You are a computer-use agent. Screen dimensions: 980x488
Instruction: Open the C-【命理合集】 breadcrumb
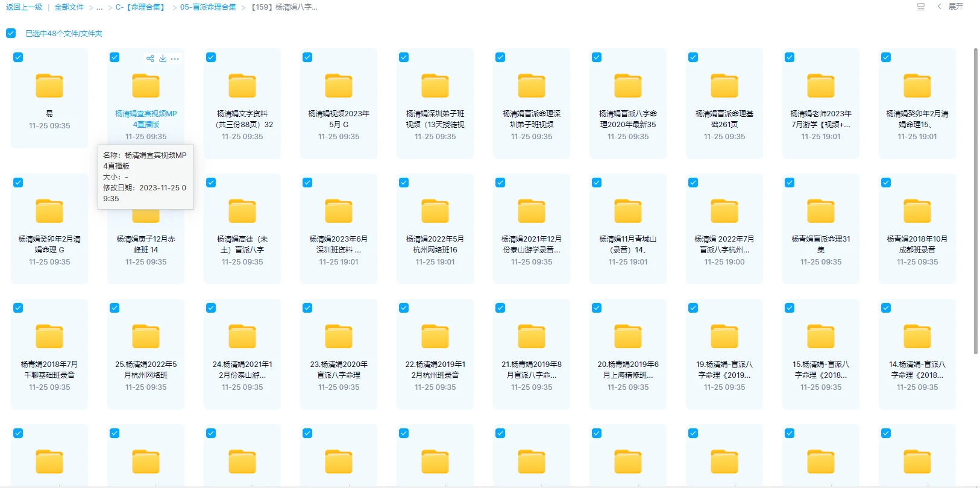[x=140, y=7]
